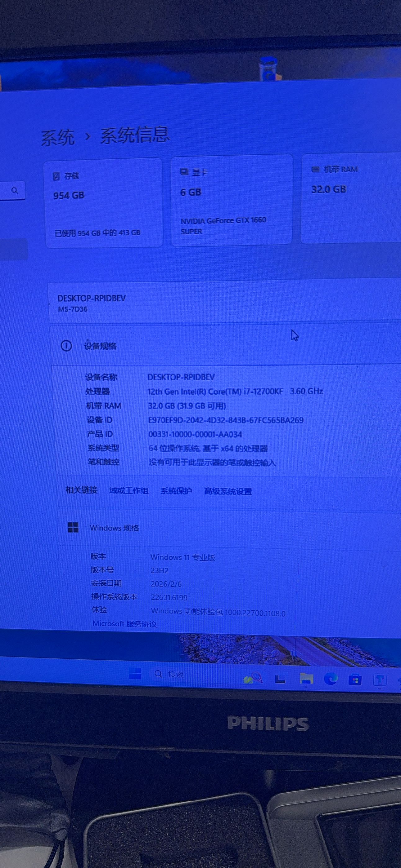
Task: Click the 机带 RAM memory icon
Action: 315,169
